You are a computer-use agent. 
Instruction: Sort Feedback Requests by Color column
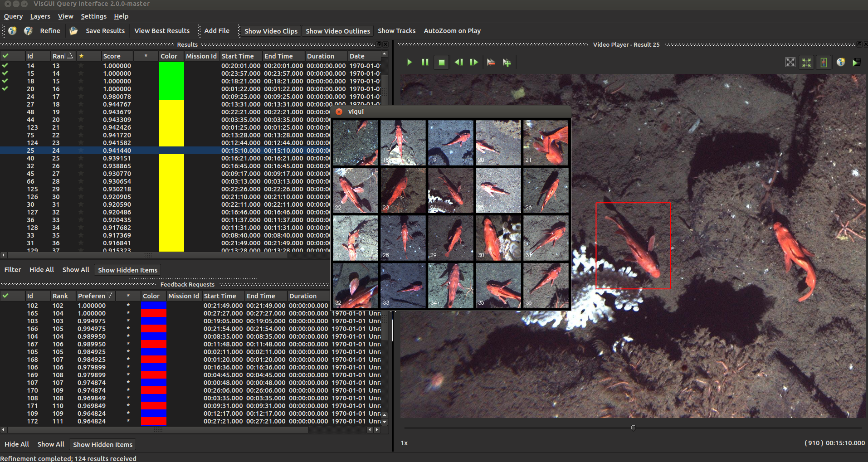153,296
